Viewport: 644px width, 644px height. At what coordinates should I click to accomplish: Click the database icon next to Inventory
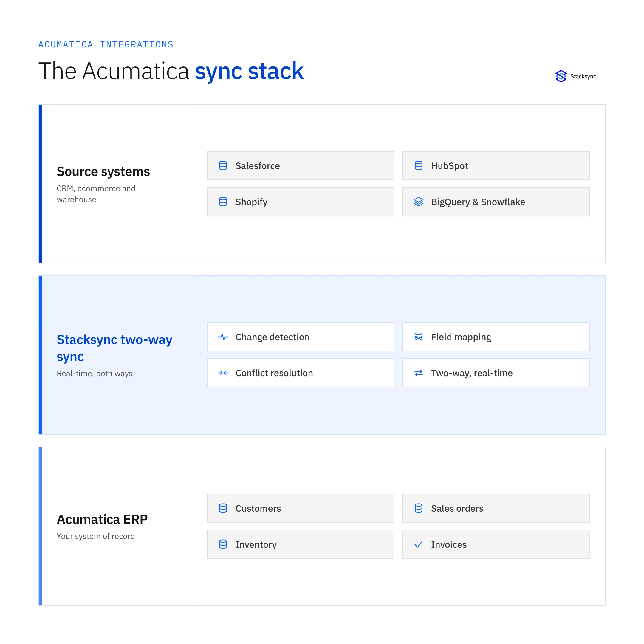pos(223,544)
